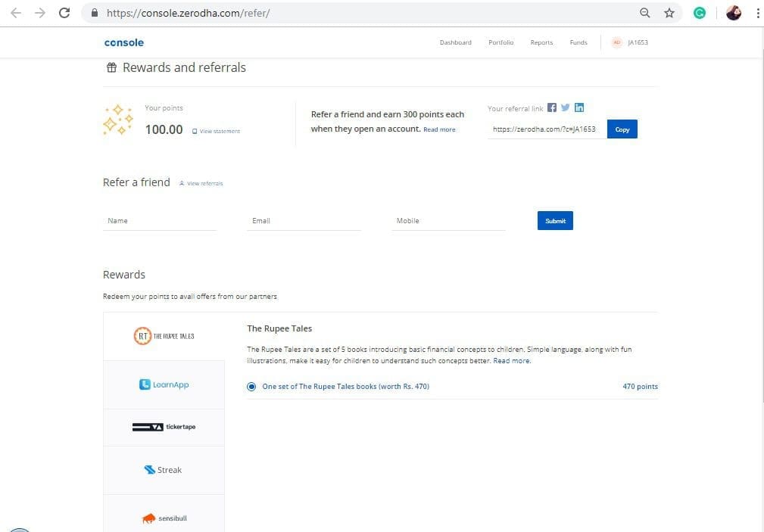Share referral link on LinkedIn
Screen dimensions: 764x532
point(578,107)
